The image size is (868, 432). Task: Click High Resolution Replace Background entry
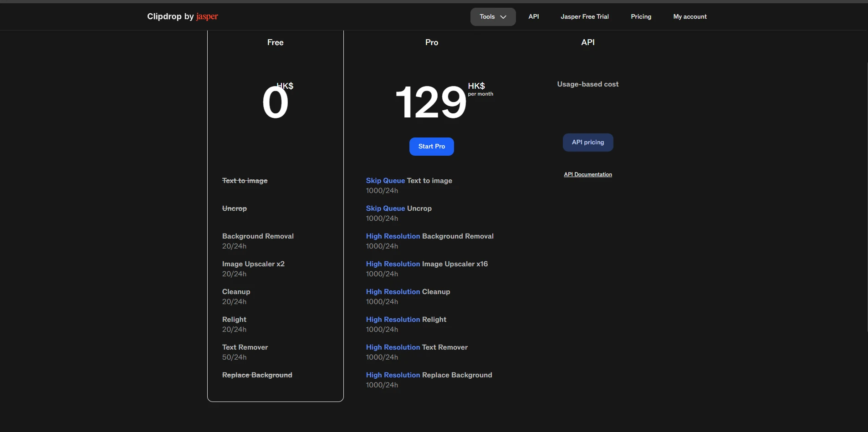point(429,375)
